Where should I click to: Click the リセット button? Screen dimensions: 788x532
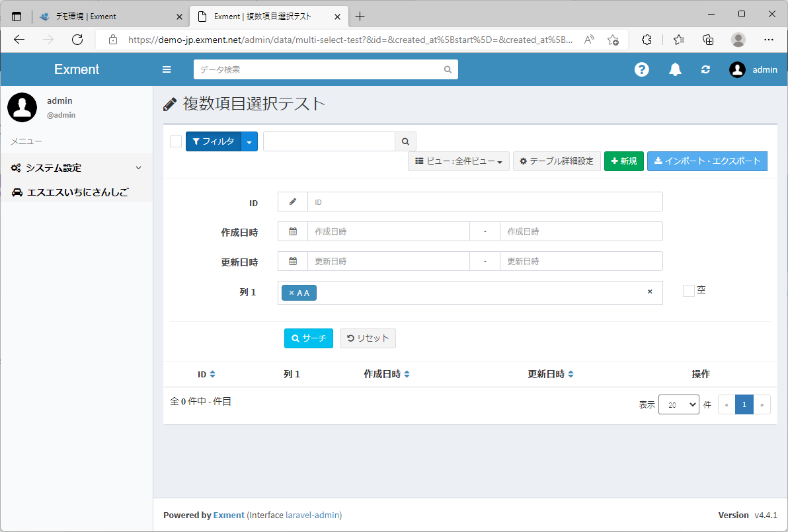368,338
